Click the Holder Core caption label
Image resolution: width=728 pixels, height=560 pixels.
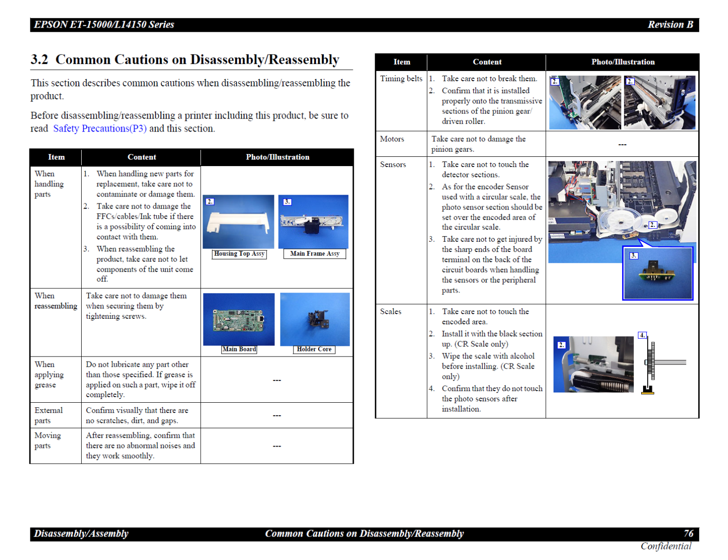(x=314, y=350)
